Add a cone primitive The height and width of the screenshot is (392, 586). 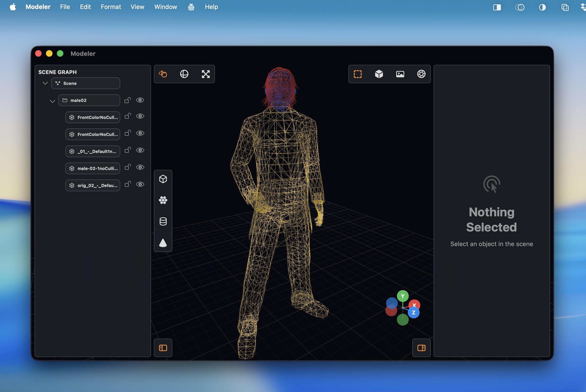point(163,243)
